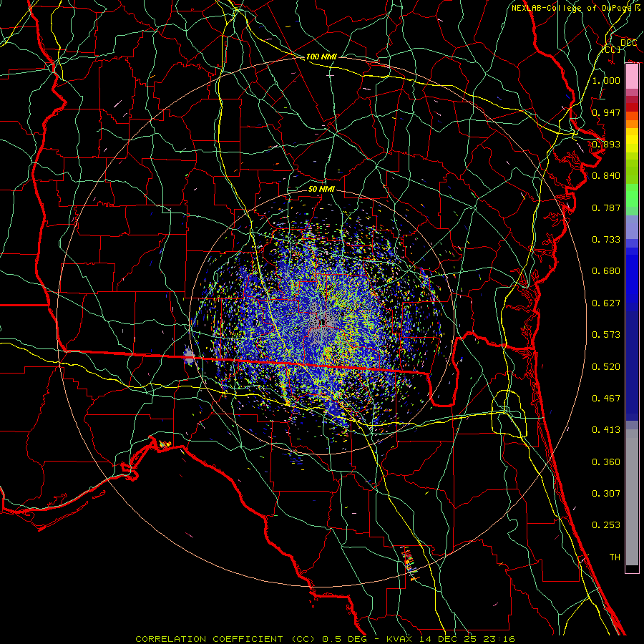Click the 0.573 legend value

point(606,335)
